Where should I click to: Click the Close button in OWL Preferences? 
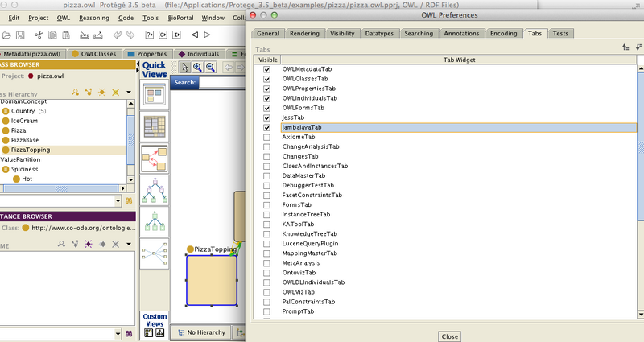coord(449,336)
